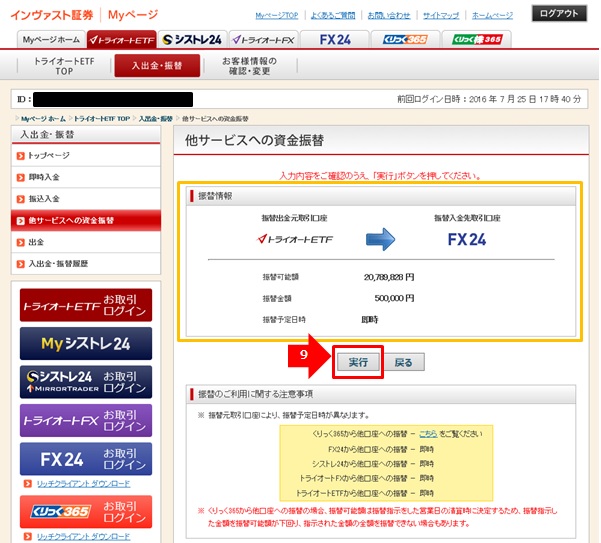The image size is (601, 543).
Task: Click the FX24 destination account logo
Action: [467, 240]
